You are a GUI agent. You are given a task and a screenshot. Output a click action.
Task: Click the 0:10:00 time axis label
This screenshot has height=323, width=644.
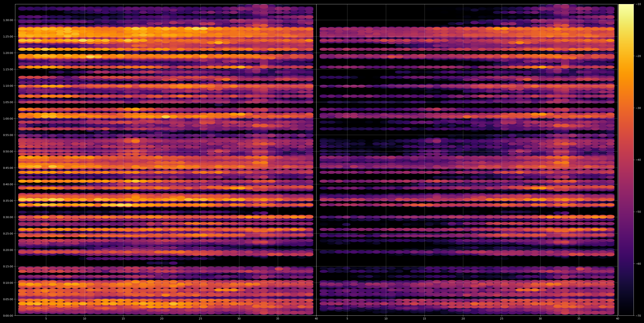click(x=8, y=283)
